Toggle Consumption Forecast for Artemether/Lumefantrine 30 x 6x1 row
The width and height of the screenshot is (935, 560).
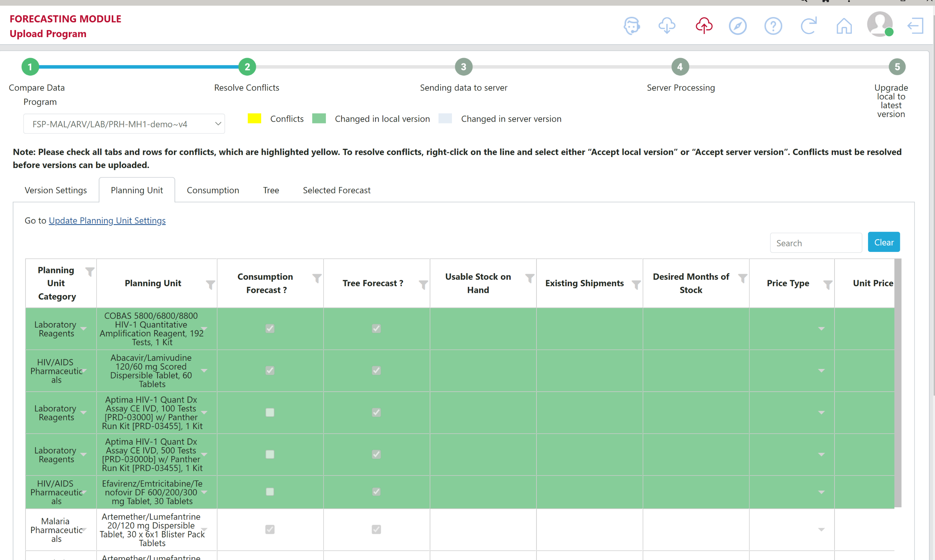click(x=270, y=530)
